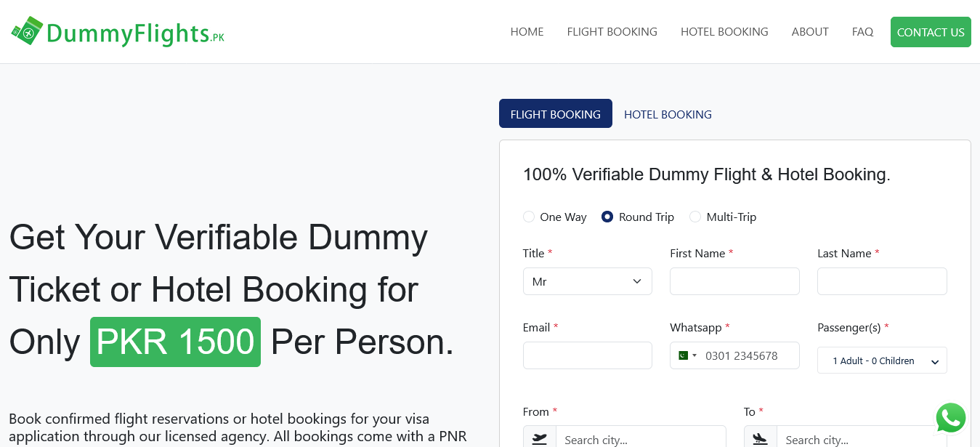Screen dimensions: 980x447
Task: Select the Round Trip option
Action: click(x=607, y=217)
